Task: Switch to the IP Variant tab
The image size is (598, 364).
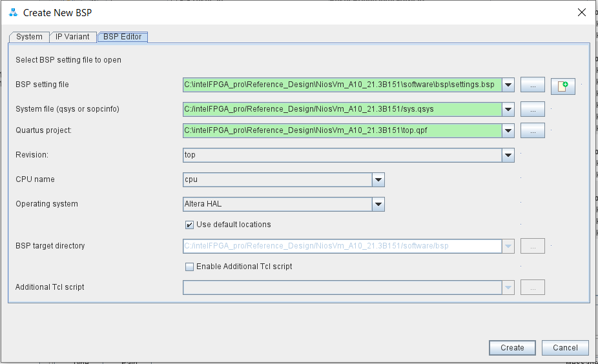Action: tap(72, 37)
